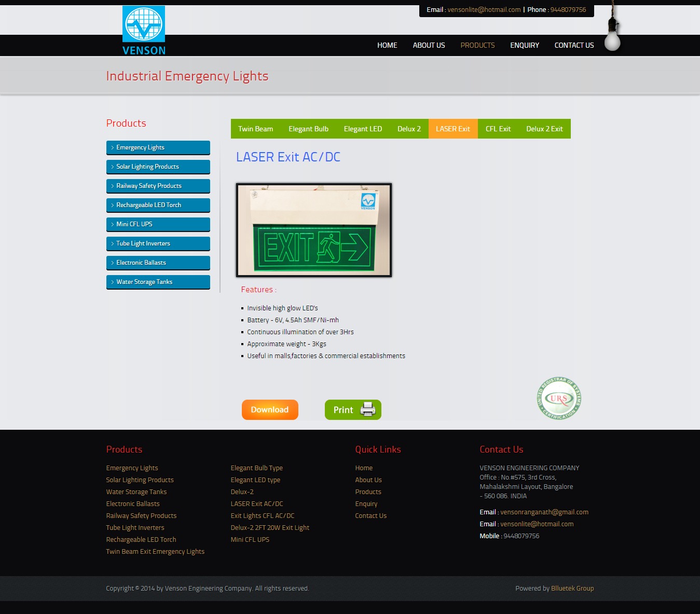The height and width of the screenshot is (614, 700).
Task: Switch to the Twin Beam tab
Action: [x=255, y=129]
